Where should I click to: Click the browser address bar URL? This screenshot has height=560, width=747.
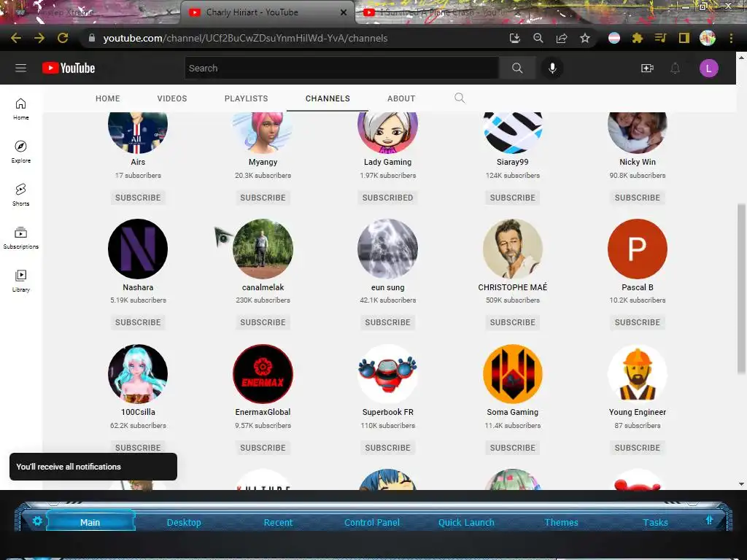tap(245, 38)
